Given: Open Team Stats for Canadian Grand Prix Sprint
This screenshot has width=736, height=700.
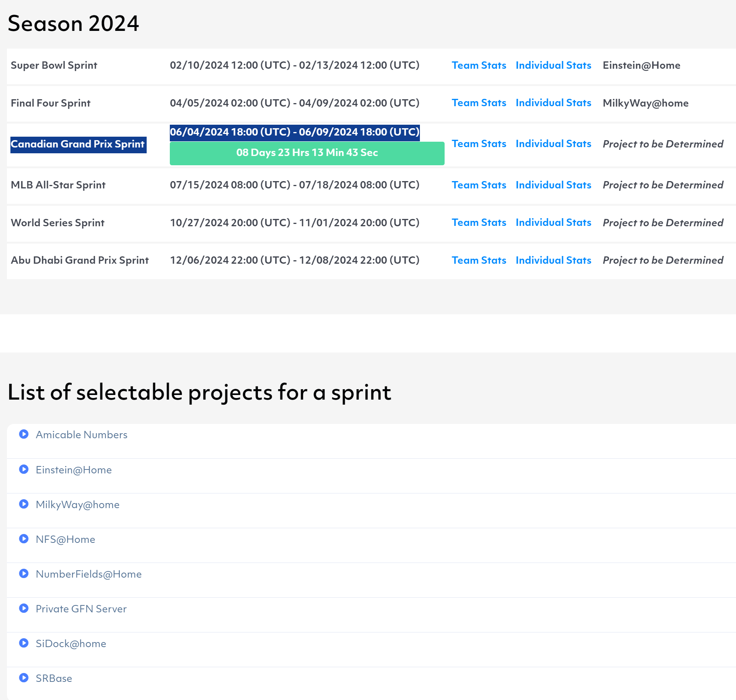Looking at the screenshot, I should 479,144.
